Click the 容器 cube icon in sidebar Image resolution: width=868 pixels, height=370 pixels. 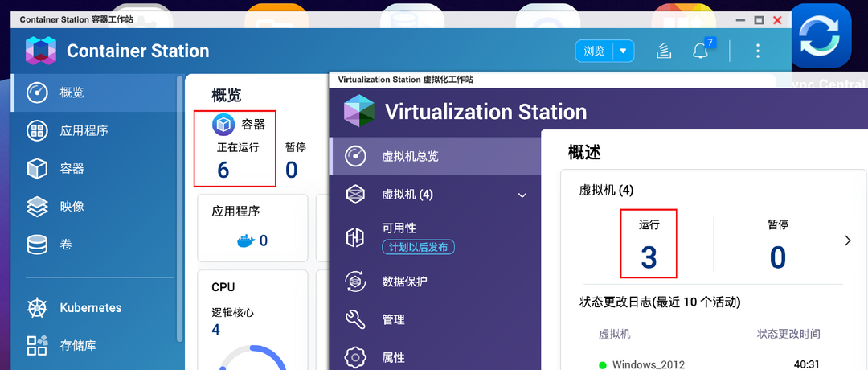37,168
